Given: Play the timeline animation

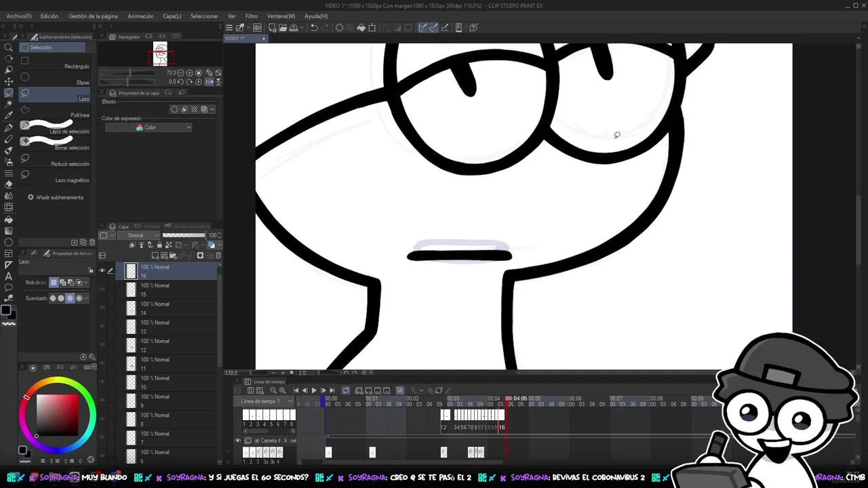Looking at the screenshot, I should tap(314, 390).
